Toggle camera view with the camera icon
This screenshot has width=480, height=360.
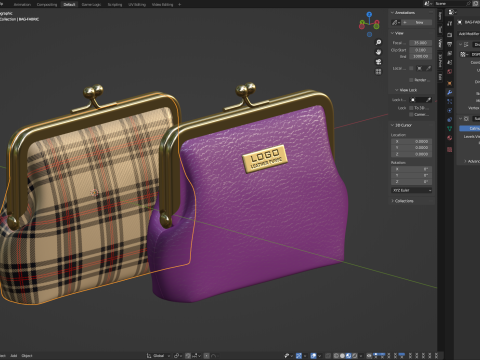coord(378,62)
